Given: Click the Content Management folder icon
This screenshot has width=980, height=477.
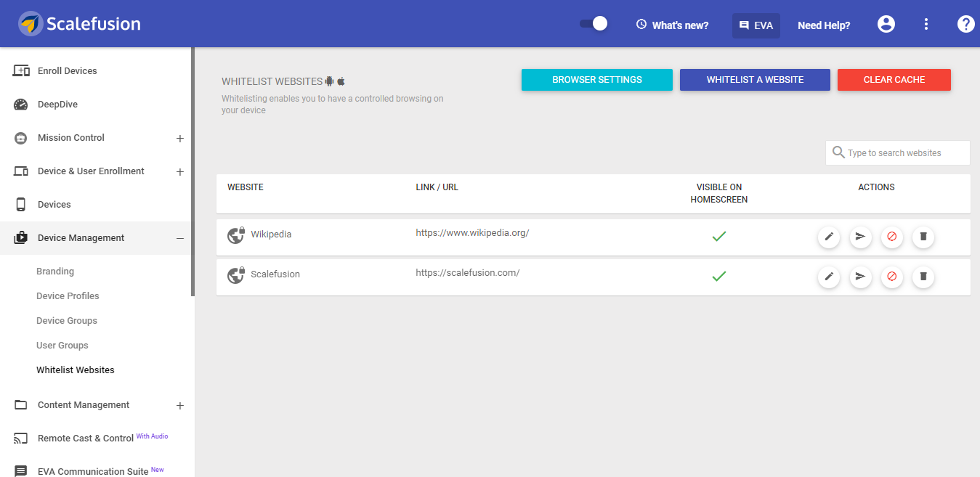Looking at the screenshot, I should [21, 404].
